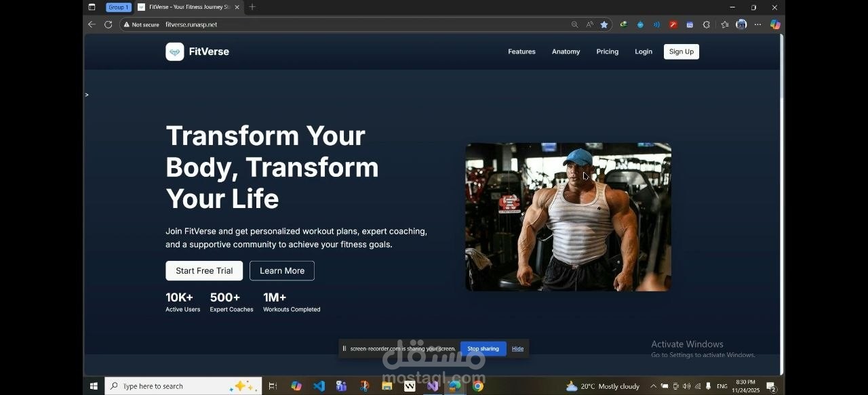Open the browser Settings and more menu
868x395 pixels.
click(757, 24)
